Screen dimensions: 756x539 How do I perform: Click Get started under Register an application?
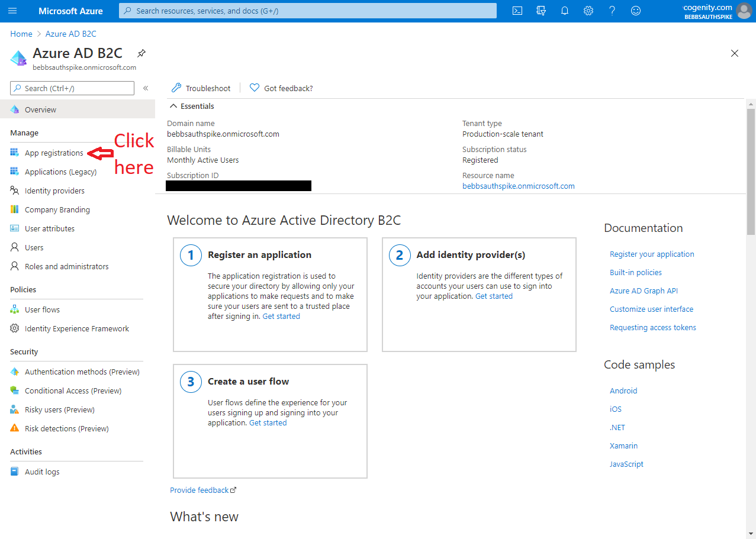pos(281,315)
